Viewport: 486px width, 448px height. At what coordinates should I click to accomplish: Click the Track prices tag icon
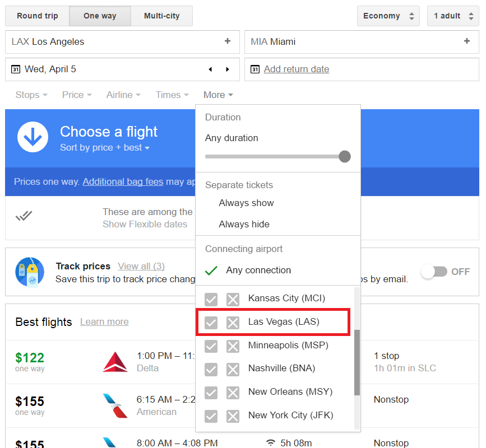click(x=30, y=272)
